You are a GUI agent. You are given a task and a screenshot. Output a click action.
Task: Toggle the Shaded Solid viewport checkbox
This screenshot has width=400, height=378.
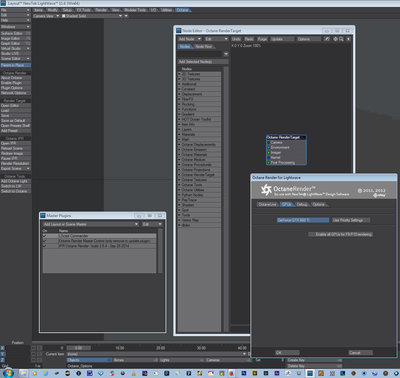pos(64,16)
